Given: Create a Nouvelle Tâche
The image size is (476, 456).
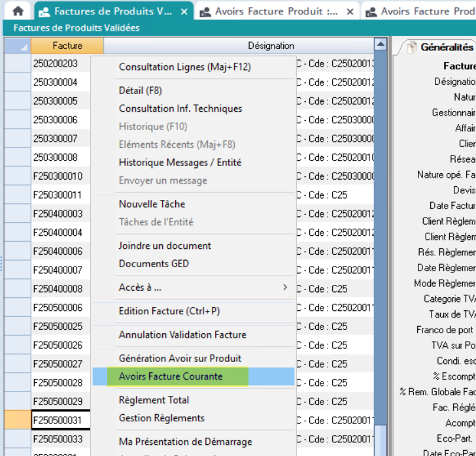Looking at the screenshot, I should 152,204.
